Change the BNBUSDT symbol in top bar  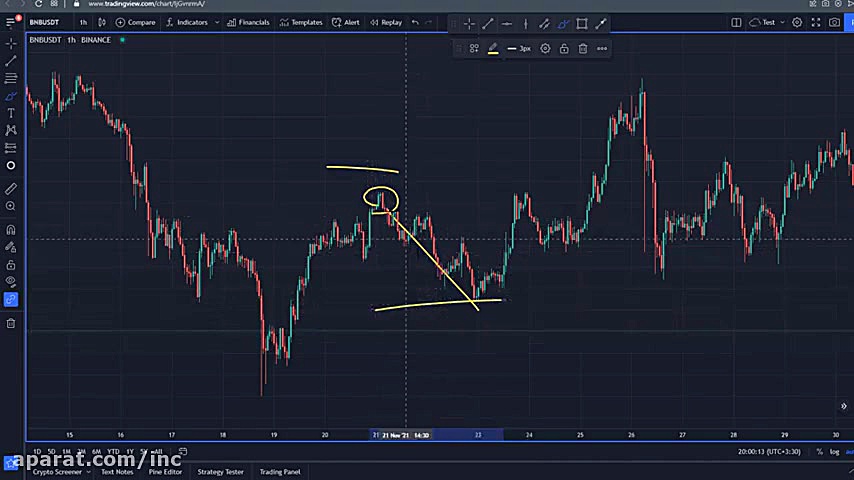(x=44, y=22)
